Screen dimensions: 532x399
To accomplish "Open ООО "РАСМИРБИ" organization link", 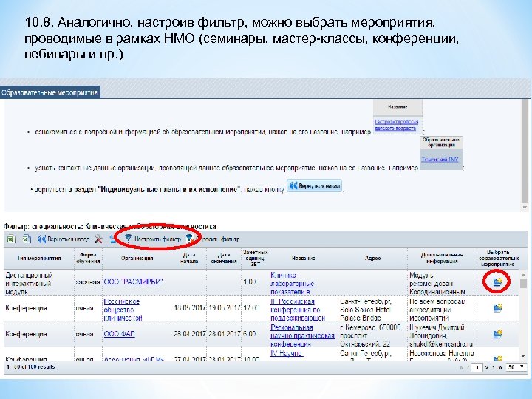I will coord(133,282).
